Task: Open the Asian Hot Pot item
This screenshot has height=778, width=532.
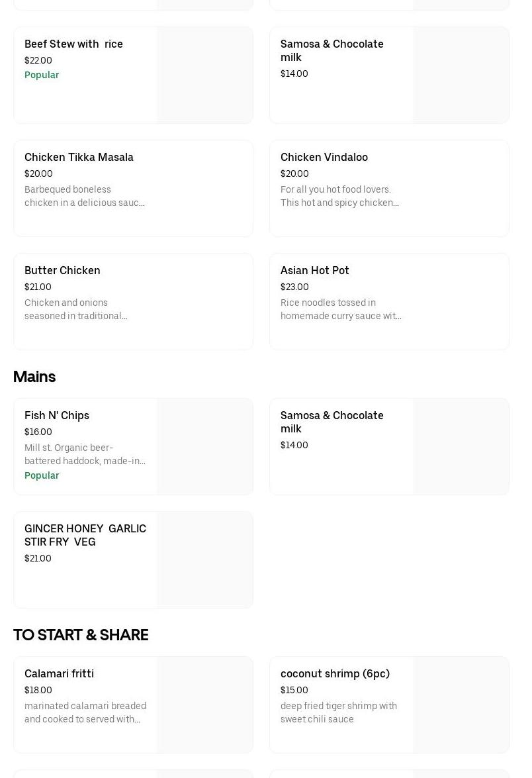Action: tap(315, 271)
